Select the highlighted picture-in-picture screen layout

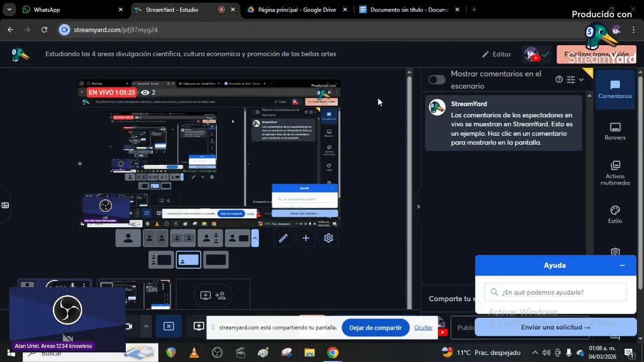188,260
